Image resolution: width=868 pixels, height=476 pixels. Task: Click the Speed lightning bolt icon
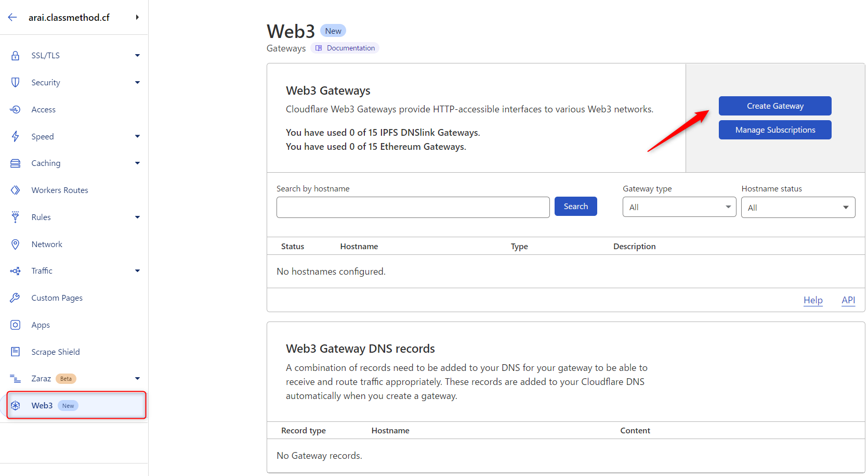coord(16,136)
